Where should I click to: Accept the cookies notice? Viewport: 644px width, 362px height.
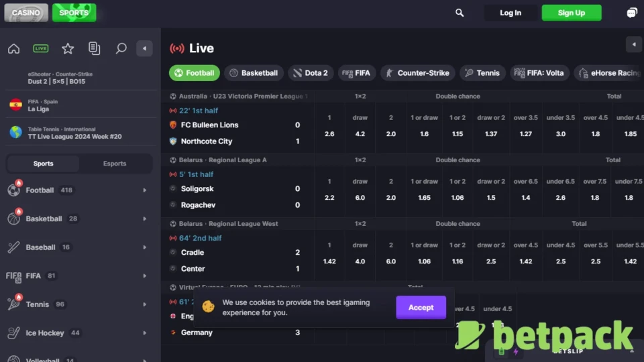tap(421, 308)
